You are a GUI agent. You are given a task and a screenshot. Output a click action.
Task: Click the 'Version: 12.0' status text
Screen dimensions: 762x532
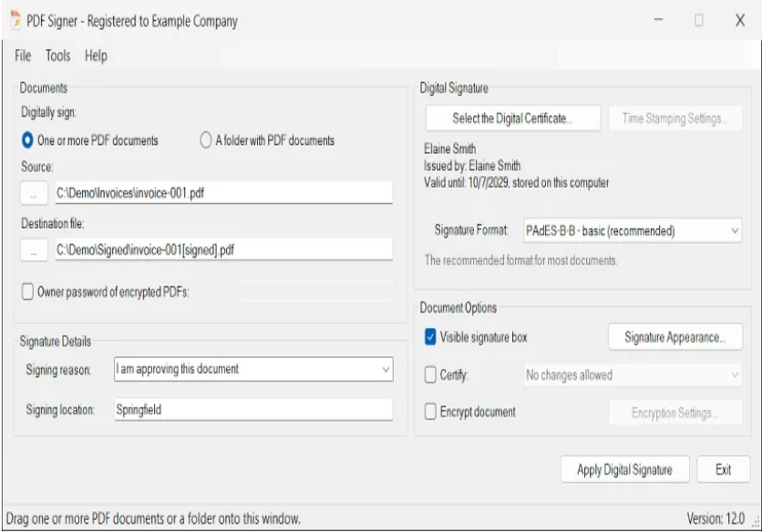coord(716,518)
